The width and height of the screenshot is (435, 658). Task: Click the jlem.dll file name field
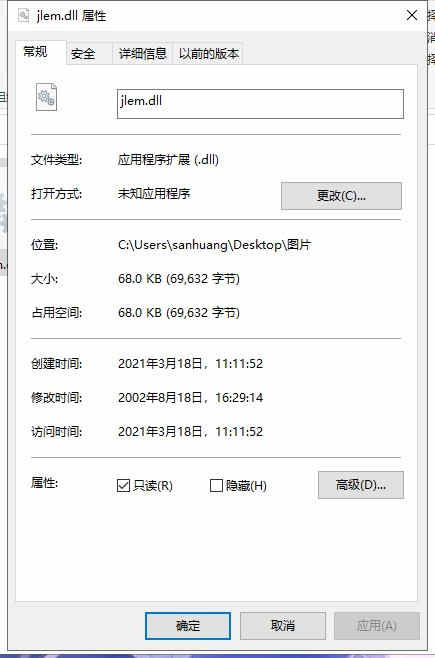pyautogui.click(x=260, y=104)
